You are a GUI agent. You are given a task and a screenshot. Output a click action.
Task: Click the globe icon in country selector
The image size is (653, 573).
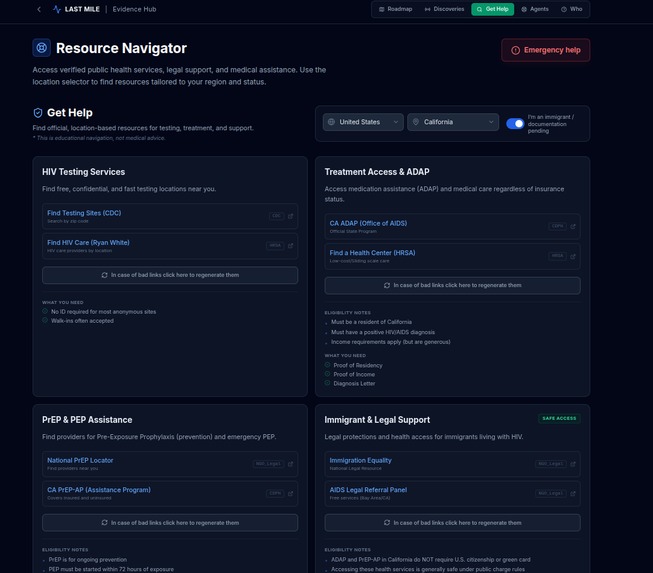331,122
